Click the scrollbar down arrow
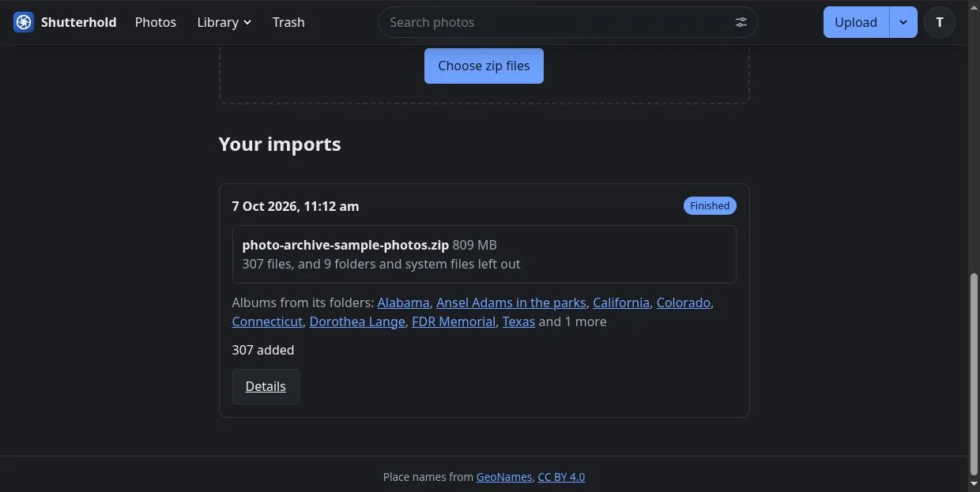980x492 pixels. pyautogui.click(x=974, y=484)
